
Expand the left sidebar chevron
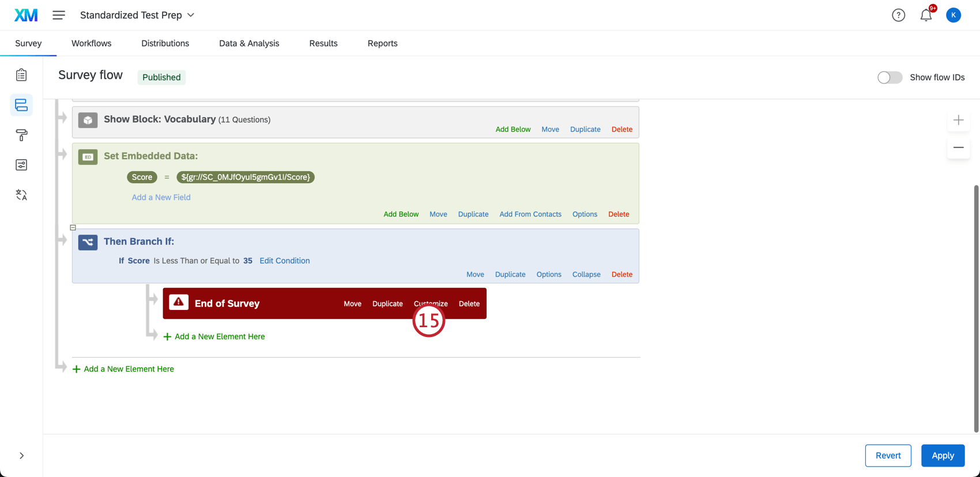[x=21, y=456]
